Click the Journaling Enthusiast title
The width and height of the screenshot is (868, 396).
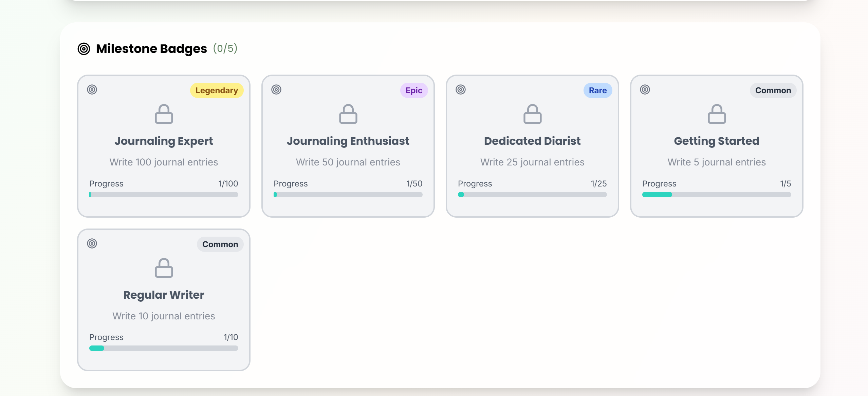348,141
